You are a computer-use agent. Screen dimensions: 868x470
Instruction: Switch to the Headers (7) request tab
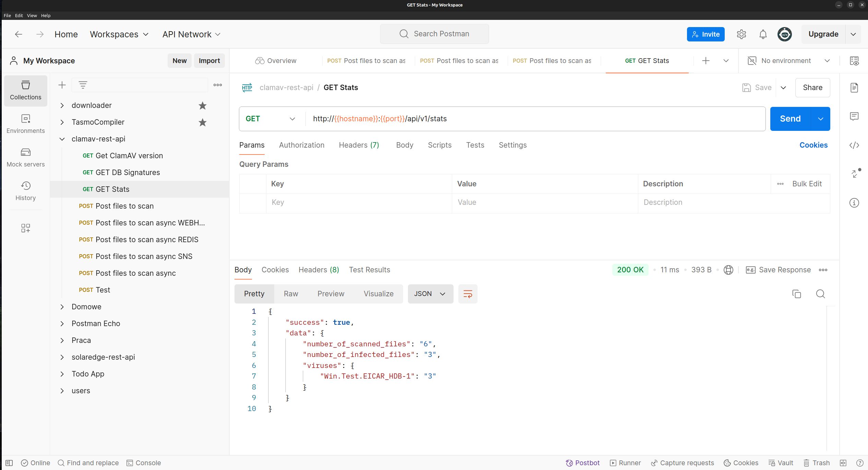359,145
